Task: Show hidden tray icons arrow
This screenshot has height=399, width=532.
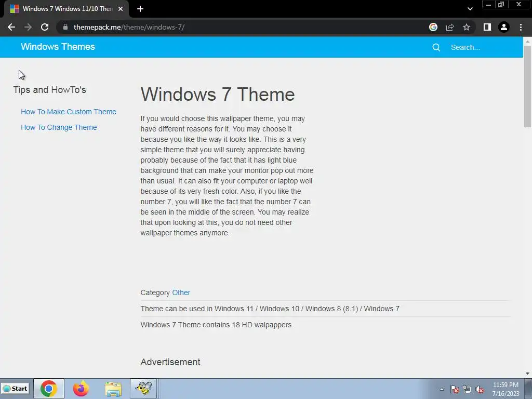Action: tap(442, 389)
